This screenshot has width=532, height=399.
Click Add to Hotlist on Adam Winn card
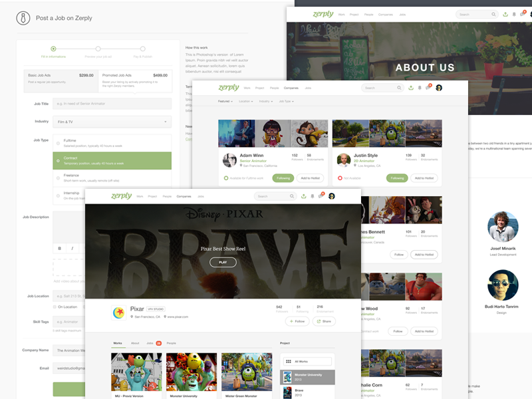(310, 178)
